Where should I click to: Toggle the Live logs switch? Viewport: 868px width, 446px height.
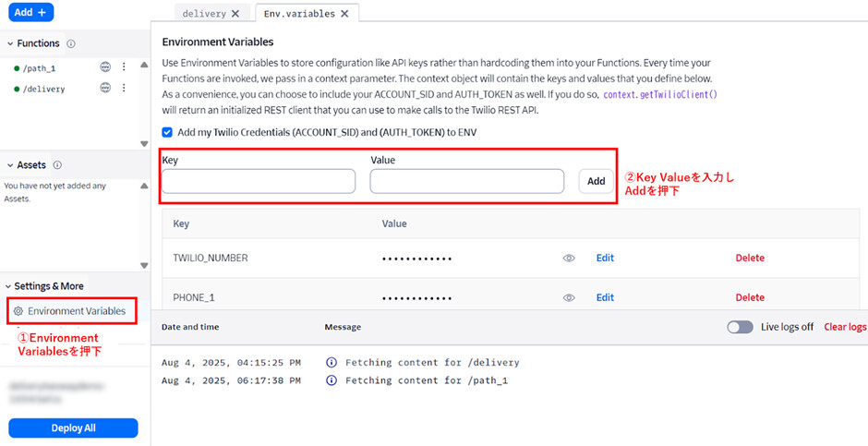(x=740, y=327)
